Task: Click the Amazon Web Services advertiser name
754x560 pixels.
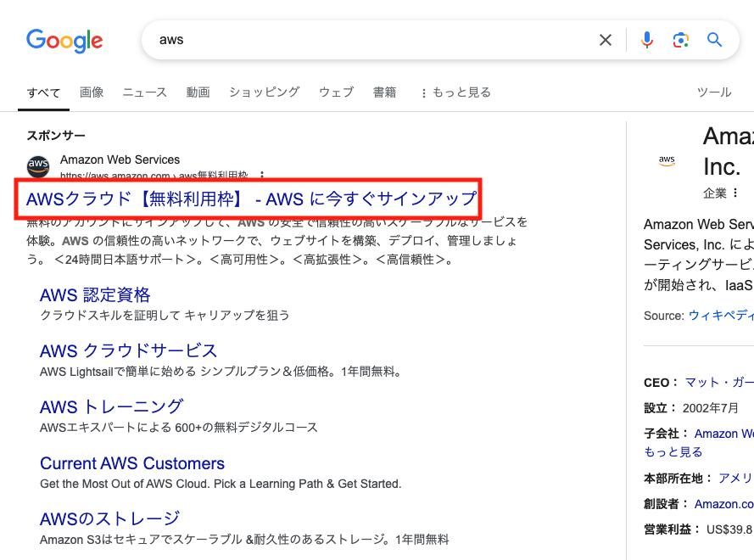Action: (x=120, y=160)
